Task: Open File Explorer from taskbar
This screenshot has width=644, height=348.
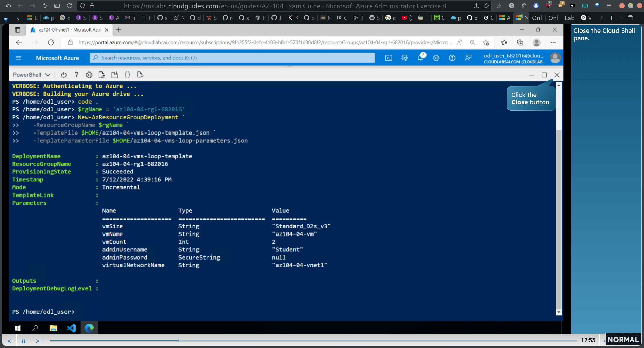Action: (x=53, y=328)
